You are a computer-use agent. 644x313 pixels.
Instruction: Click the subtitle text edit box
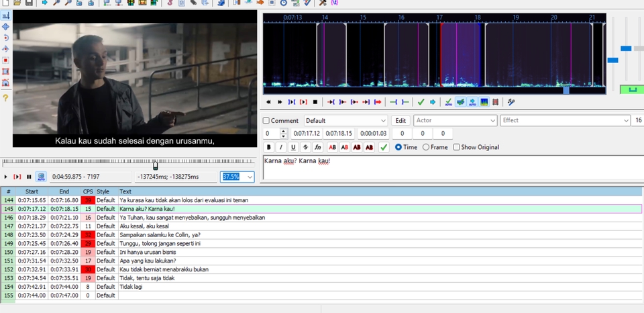point(453,167)
